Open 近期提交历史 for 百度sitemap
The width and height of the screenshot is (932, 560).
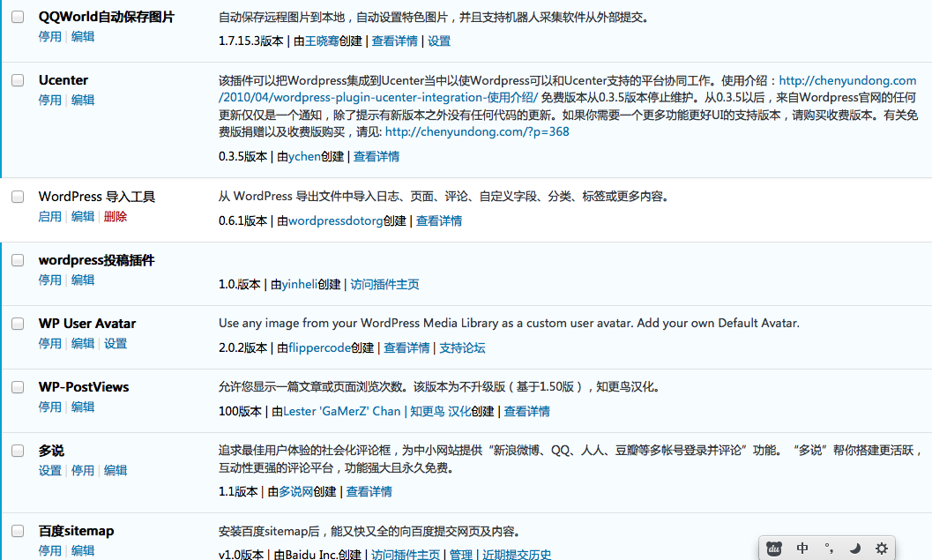(517, 555)
